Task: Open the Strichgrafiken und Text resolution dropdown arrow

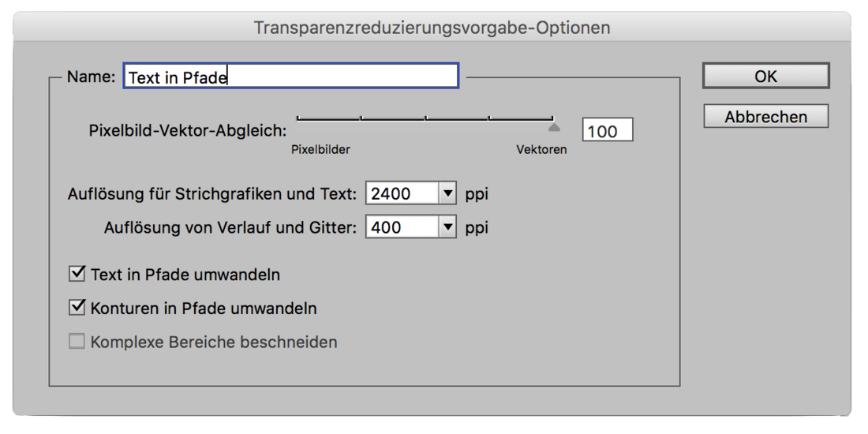Action: (448, 193)
